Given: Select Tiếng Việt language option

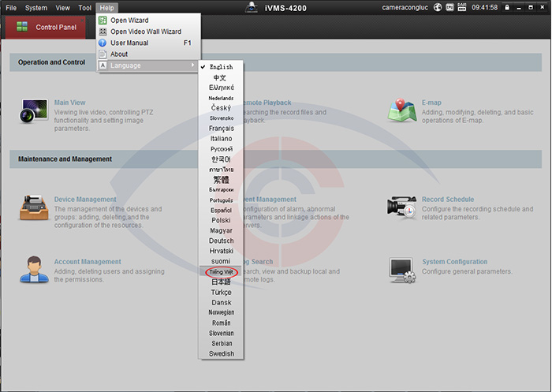Looking at the screenshot, I should coord(221,272).
